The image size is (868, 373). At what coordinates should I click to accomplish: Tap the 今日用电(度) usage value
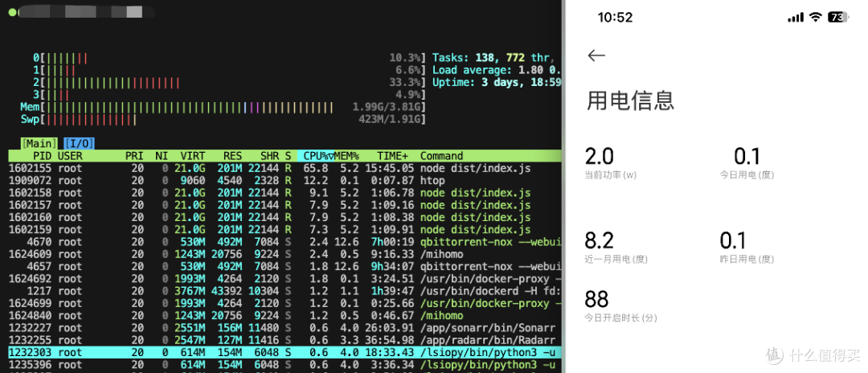[747, 158]
